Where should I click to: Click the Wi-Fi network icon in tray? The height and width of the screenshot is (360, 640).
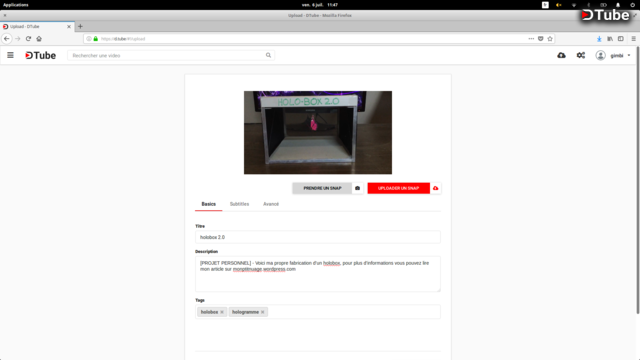573,5
